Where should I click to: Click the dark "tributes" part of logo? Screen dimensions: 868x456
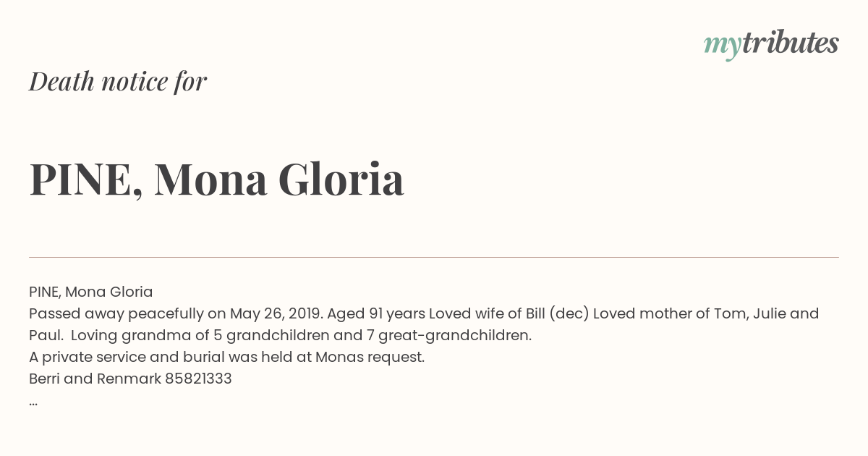[x=790, y=43]
